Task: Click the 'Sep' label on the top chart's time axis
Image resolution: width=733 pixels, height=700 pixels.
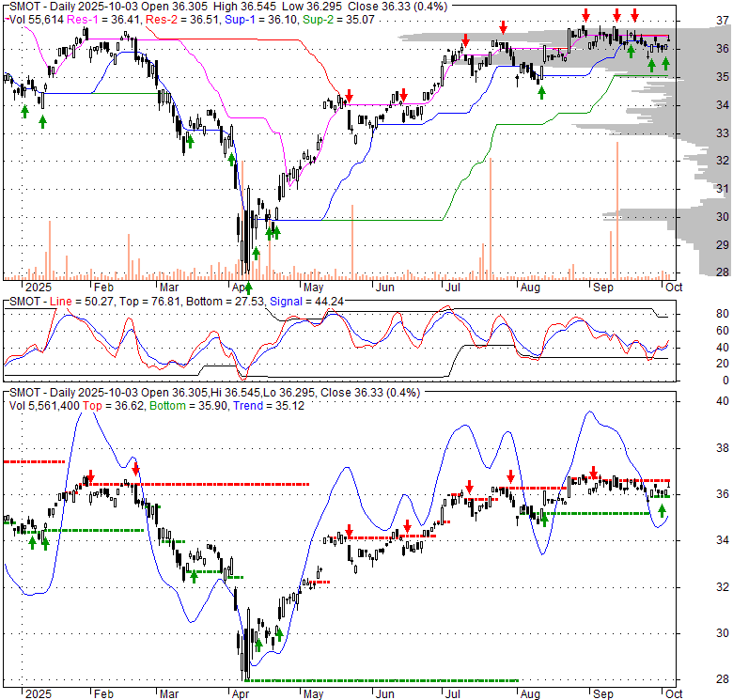Action: coord(603,288)
